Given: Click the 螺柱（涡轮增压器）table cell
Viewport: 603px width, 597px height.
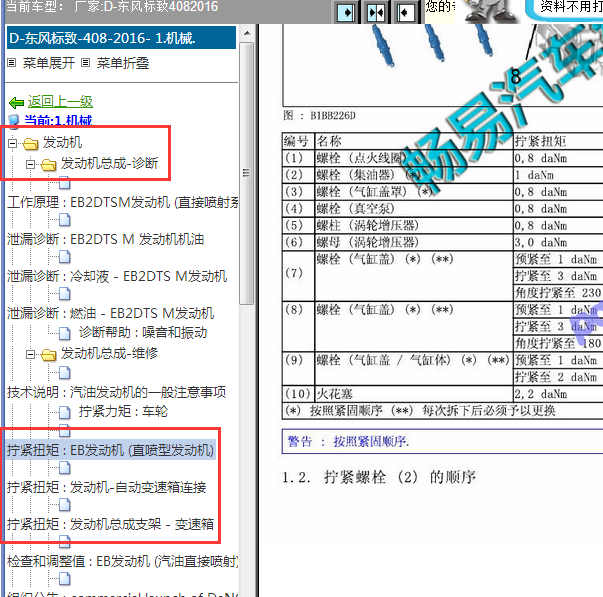Looking at the screenshot, I should (x=414, y=226).
